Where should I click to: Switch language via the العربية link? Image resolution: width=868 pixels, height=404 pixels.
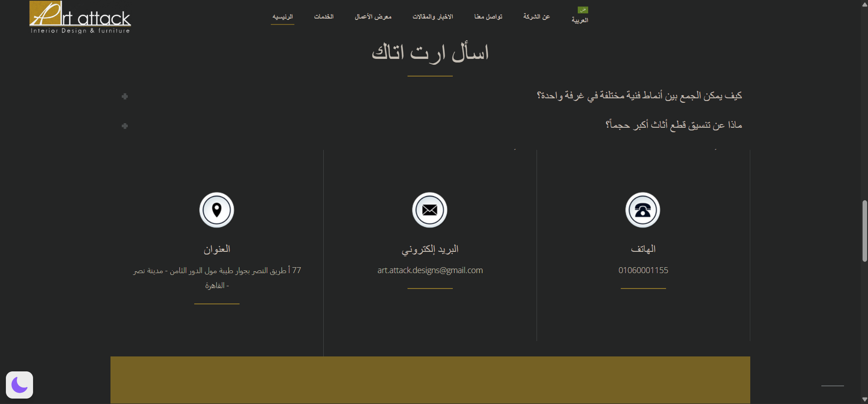point(580,20)
